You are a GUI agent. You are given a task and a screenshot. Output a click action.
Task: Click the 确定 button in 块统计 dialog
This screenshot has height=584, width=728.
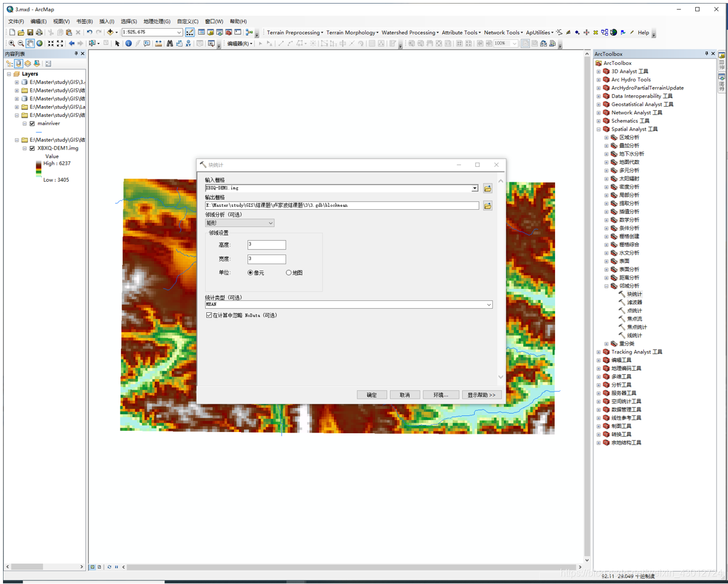372,395
